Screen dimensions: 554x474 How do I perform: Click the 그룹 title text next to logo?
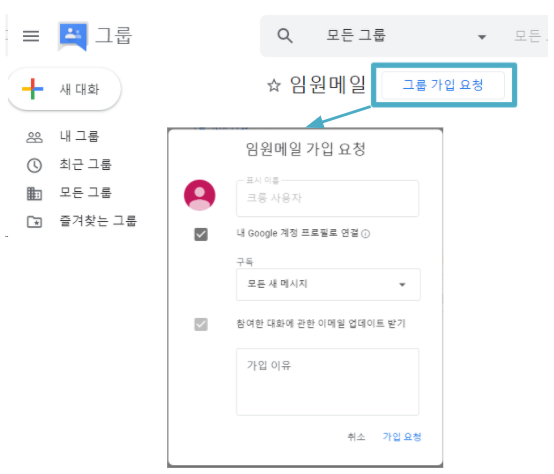(x=113, y=36)
